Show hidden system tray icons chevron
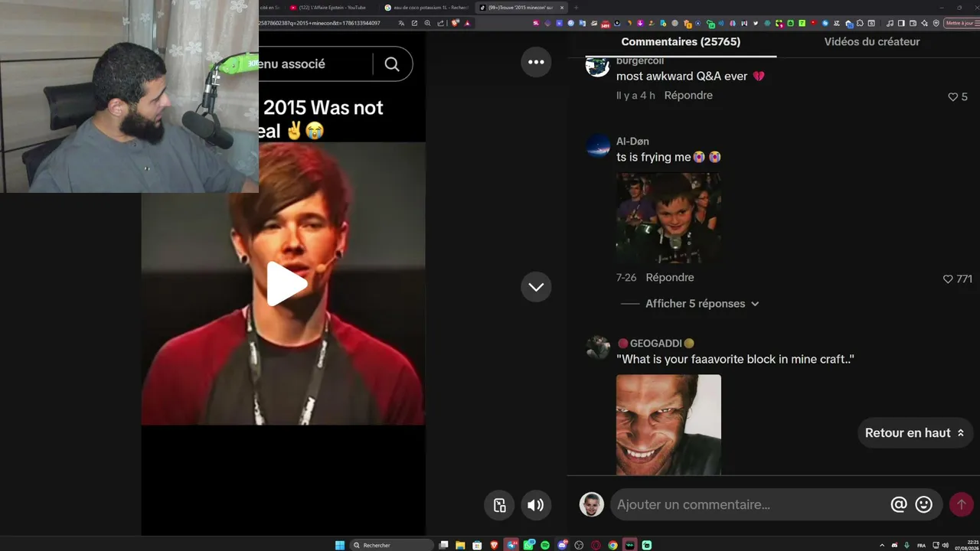Image resolution: width=980 pixels, height=551 pixels. click(882, 545)
